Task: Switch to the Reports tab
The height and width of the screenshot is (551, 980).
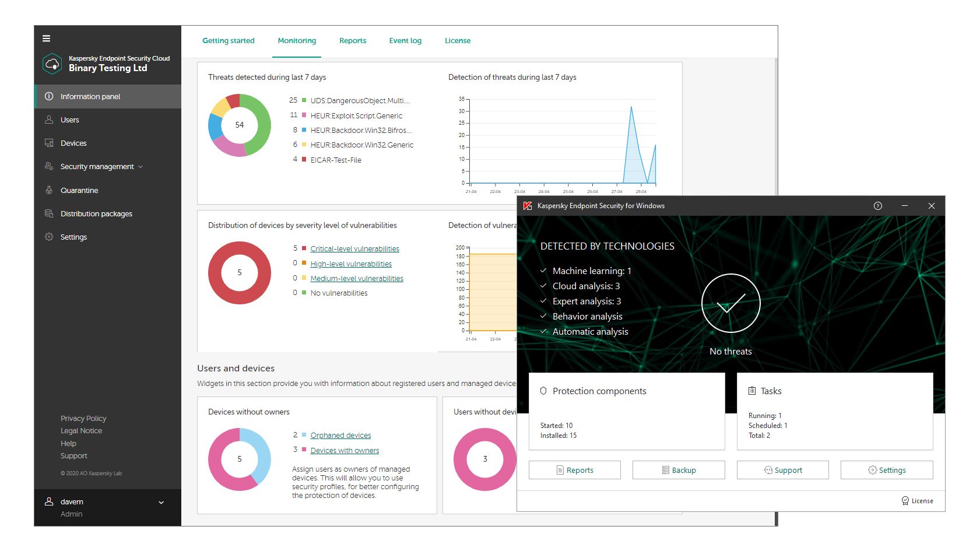Action: [353, 41]
